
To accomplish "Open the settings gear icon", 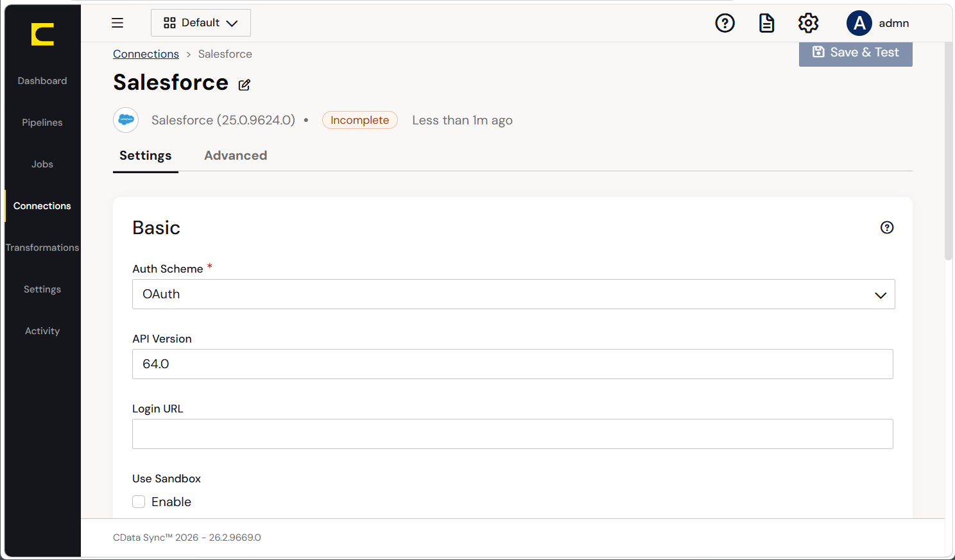I will point(809,23).
